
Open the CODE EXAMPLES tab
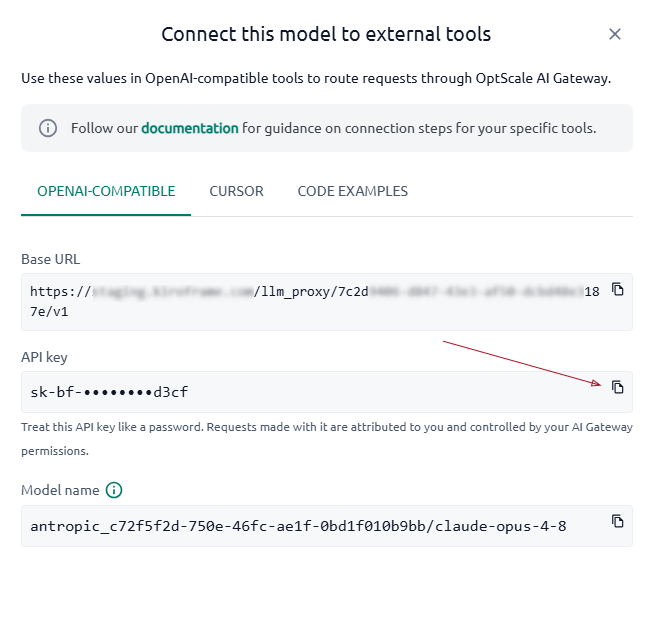coord(352,191)
